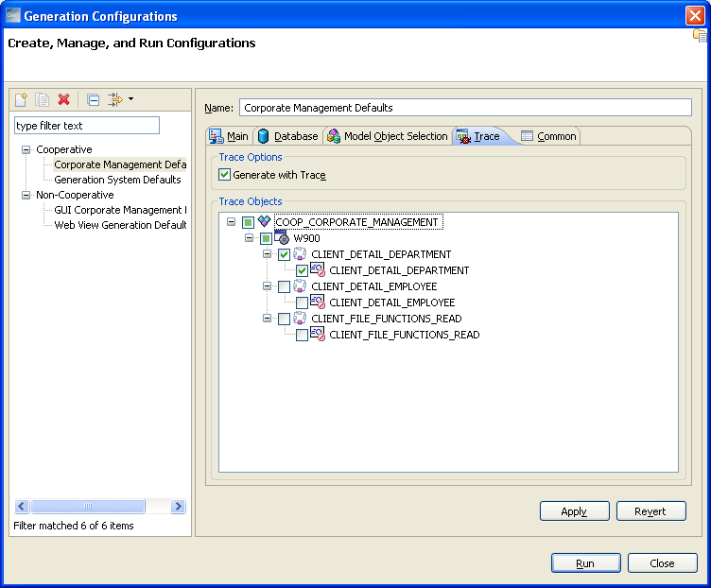Collapse the W900 node
Image resolution: width=711 pixels, height=588 pixels.
click(249, 237)
